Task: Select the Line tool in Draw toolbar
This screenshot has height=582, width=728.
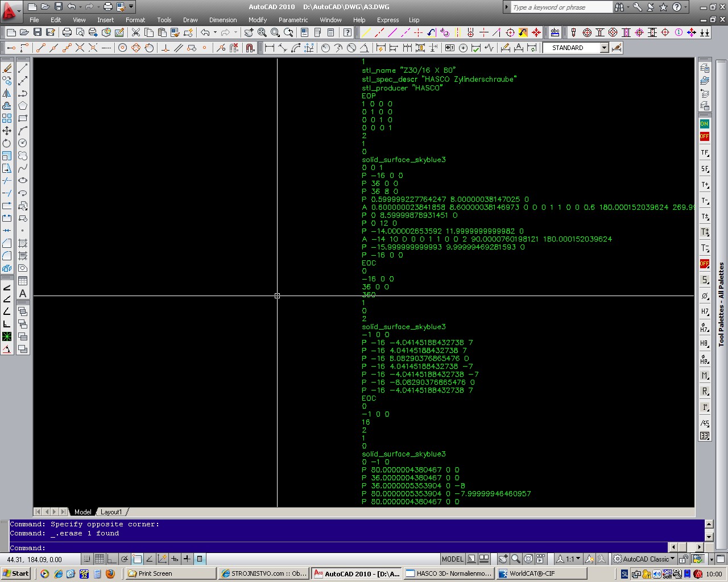Action: [23, 68]
